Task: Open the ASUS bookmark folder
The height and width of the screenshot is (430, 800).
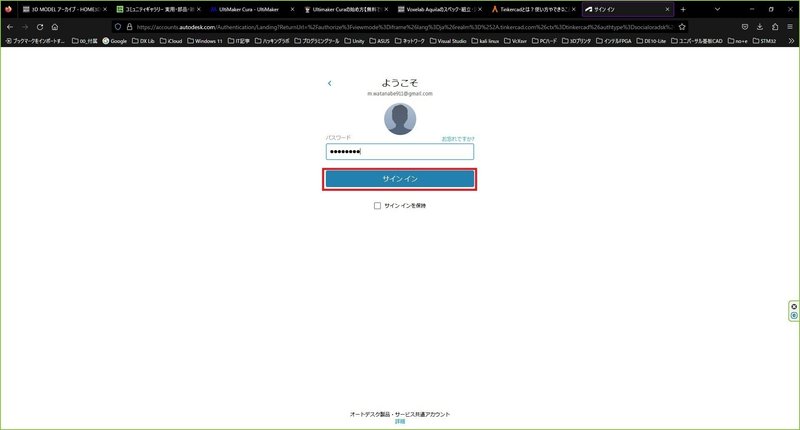Action: point(380,41)
